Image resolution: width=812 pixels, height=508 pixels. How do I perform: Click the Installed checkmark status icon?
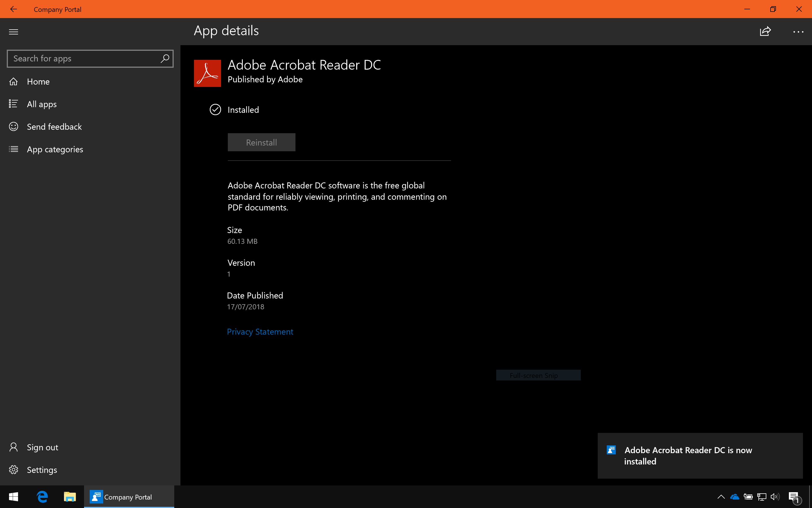(215, 110)
